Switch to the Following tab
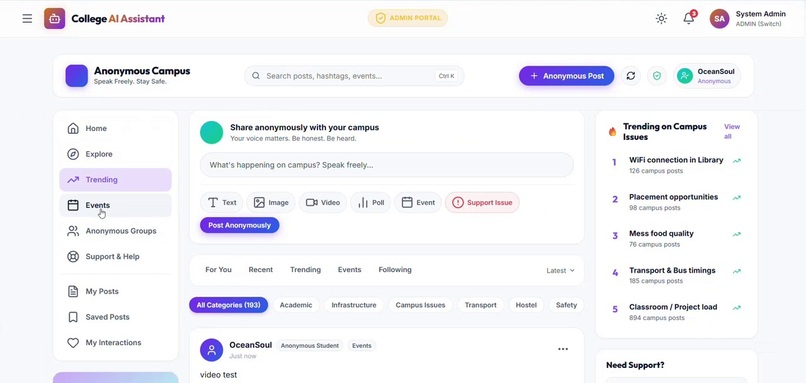Screen dimensions: 806x383 pos(395,270)
